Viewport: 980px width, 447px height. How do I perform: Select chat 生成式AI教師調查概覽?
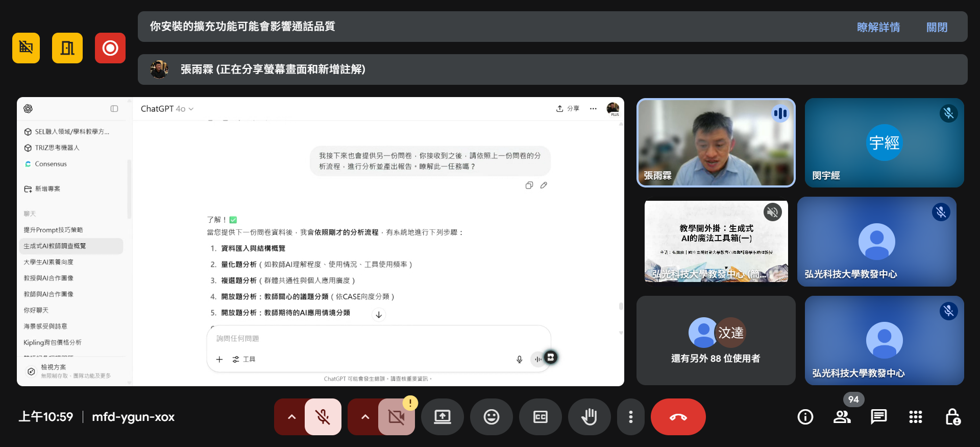click(71, 246)
